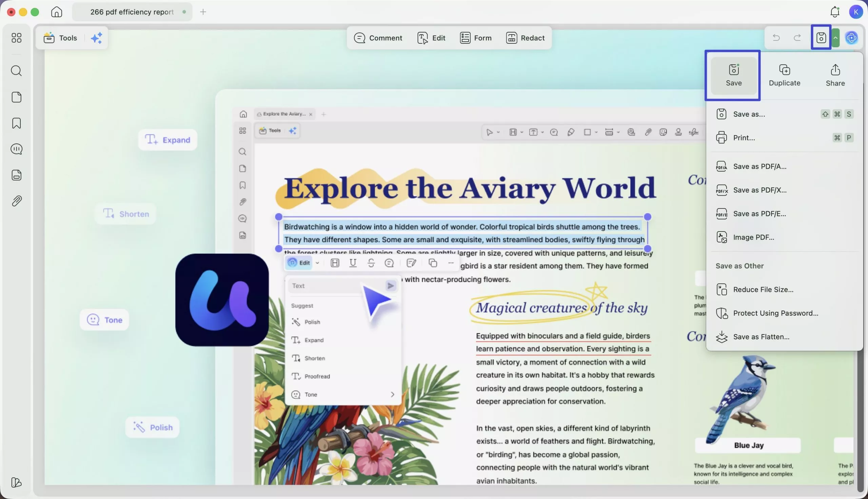Switch to Redact mode
This screenshot has width=868, height=499.
point(525,38)
